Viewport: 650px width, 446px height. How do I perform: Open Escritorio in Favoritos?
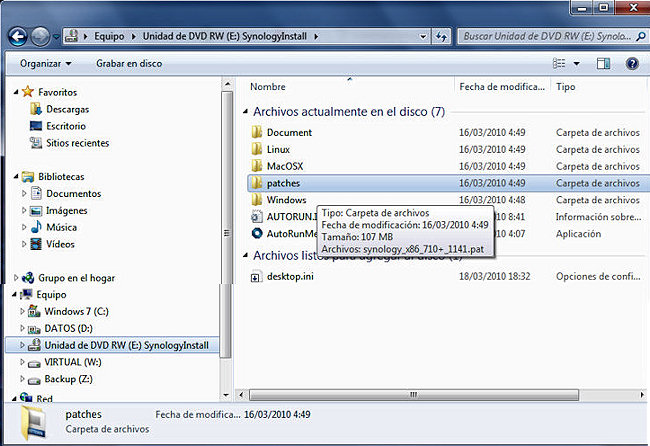pos(66,126)
